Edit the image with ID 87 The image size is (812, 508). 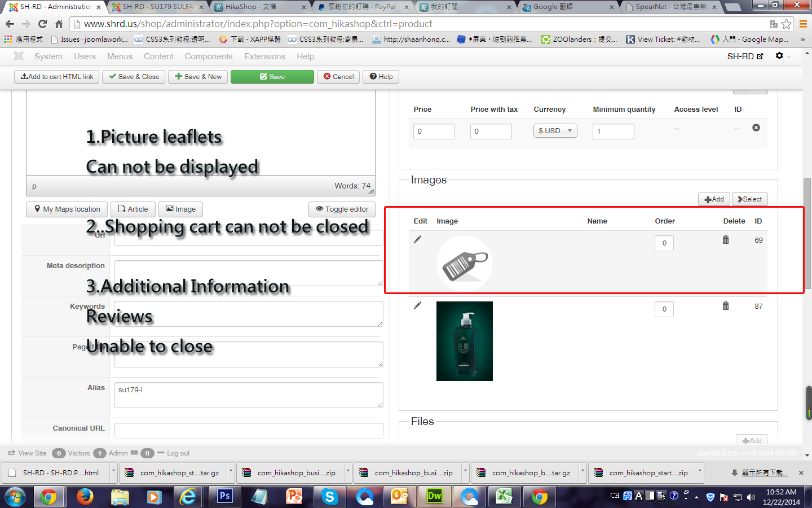[x=417, y=306]
